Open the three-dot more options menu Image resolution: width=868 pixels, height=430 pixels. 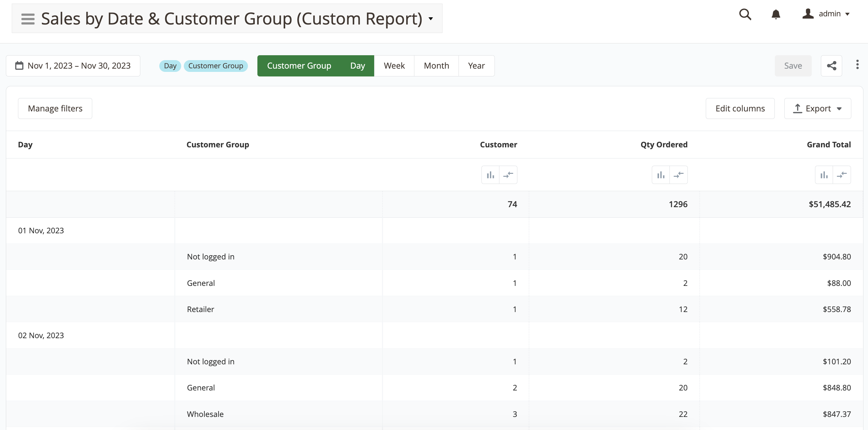coord(857,65)
